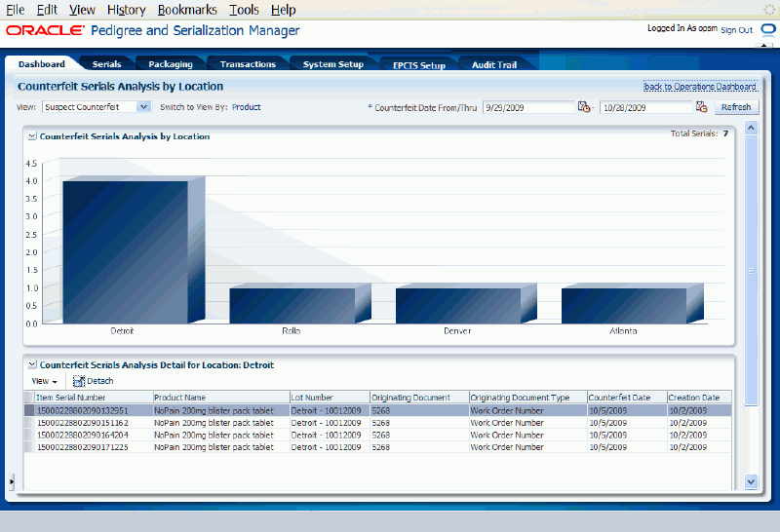Collapse header with small arrow under help icon
The image size is (780, 532).
point(764,45)
